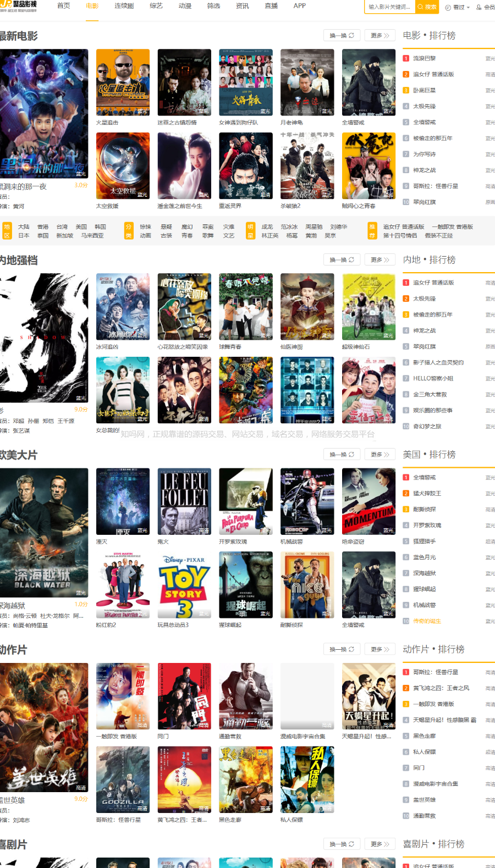Screen dimensions: 495x868
Task: Open the 冰河追凶 movie poster
Action: pos(123,307)
